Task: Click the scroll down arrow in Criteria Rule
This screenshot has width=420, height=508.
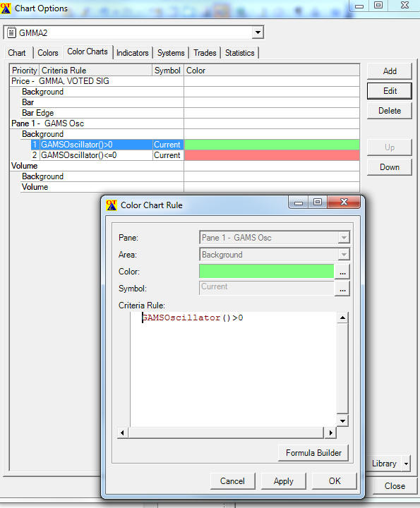Action: (x=342, y=421)
